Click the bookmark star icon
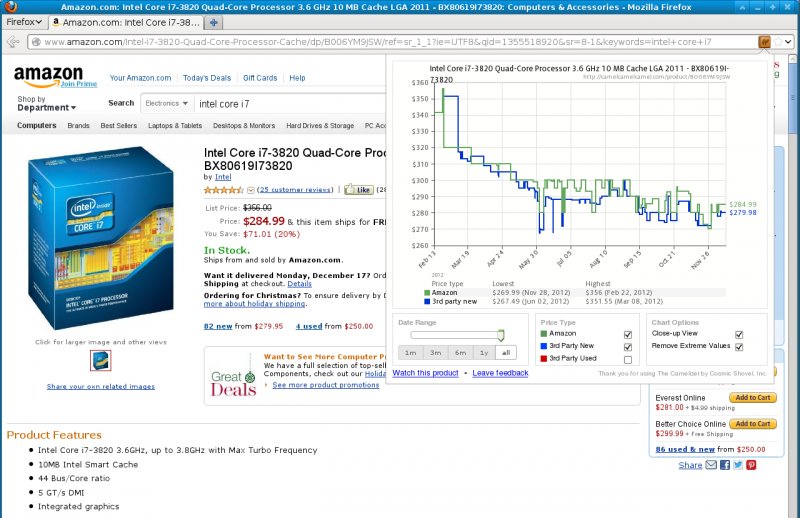 pos(778,42)
